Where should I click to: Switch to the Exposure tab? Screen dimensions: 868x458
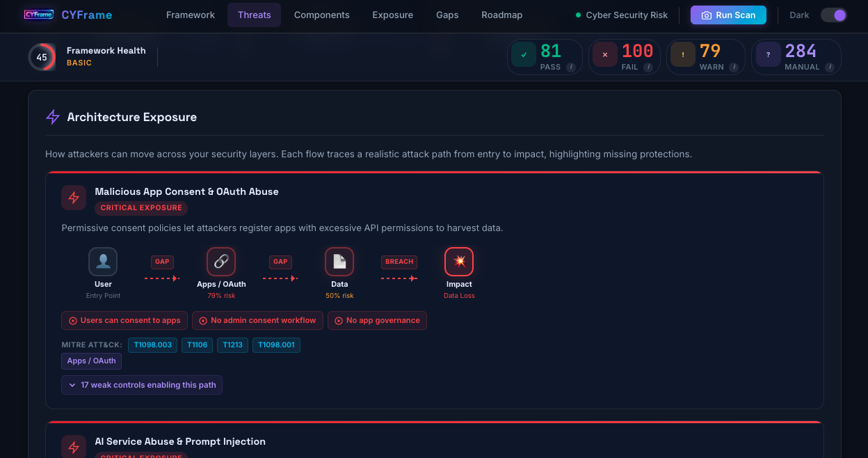[392, 15]
